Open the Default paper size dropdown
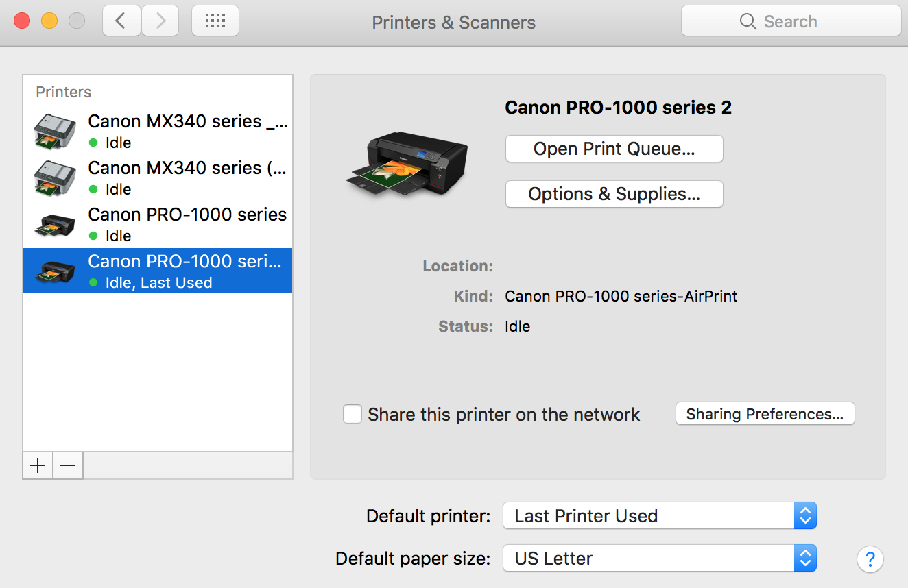This screenshot has width=908, height=588. pos(659,559)
